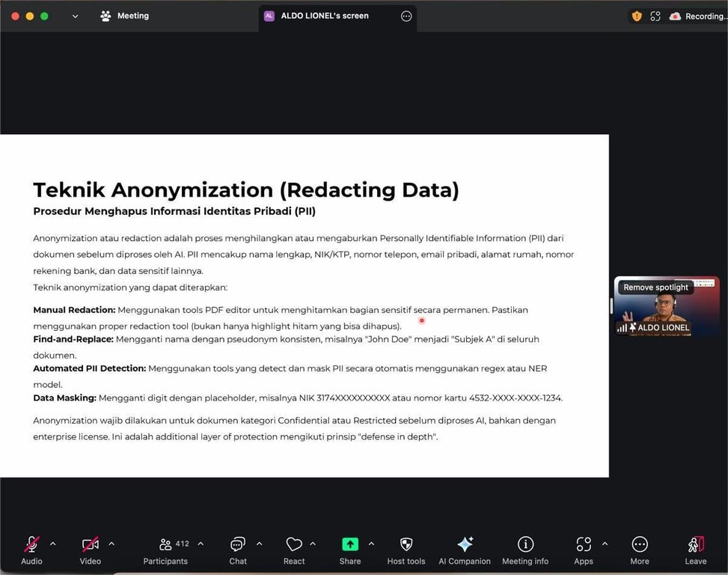Expand audio options arrow next to Audio
This screenshot has width=728, height=575.
(x=52, y=544)
